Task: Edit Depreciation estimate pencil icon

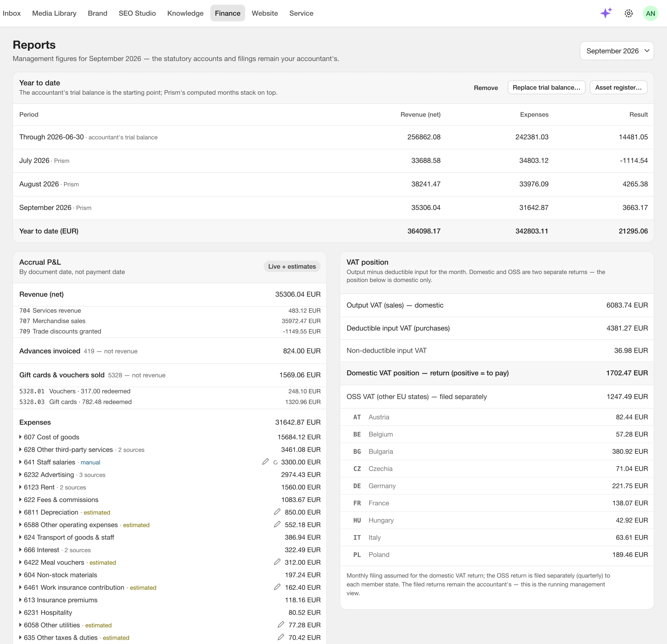Action: pos(277,512)
